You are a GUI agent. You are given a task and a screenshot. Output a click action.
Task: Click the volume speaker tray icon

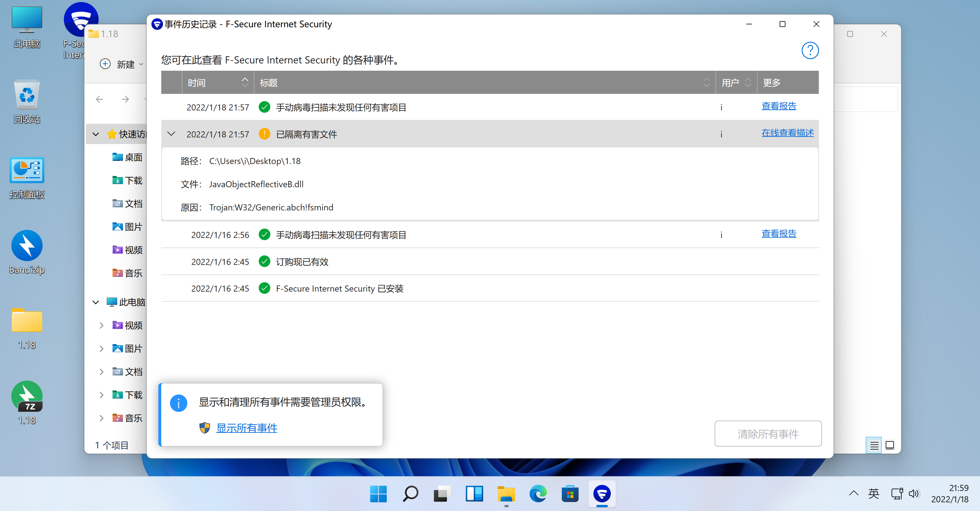point(914,494)
